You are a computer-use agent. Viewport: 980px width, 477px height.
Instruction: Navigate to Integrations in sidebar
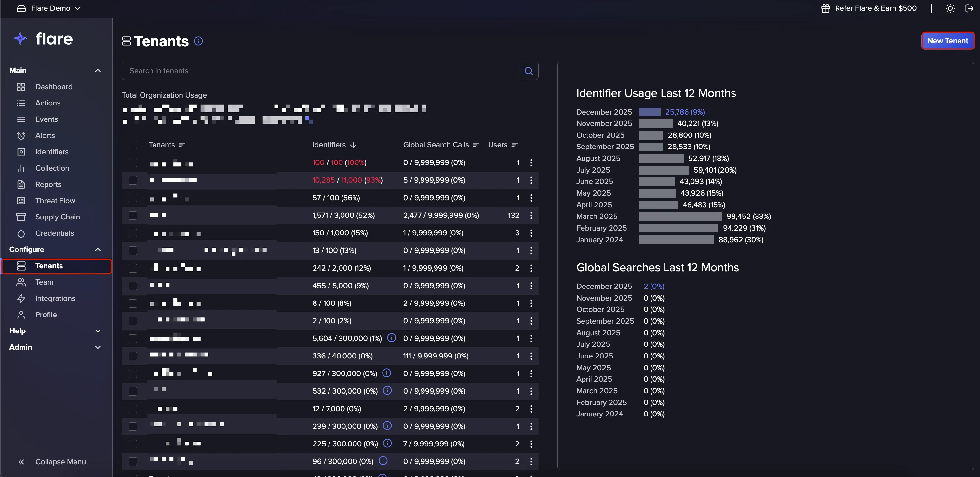click(x=55, y=299)
